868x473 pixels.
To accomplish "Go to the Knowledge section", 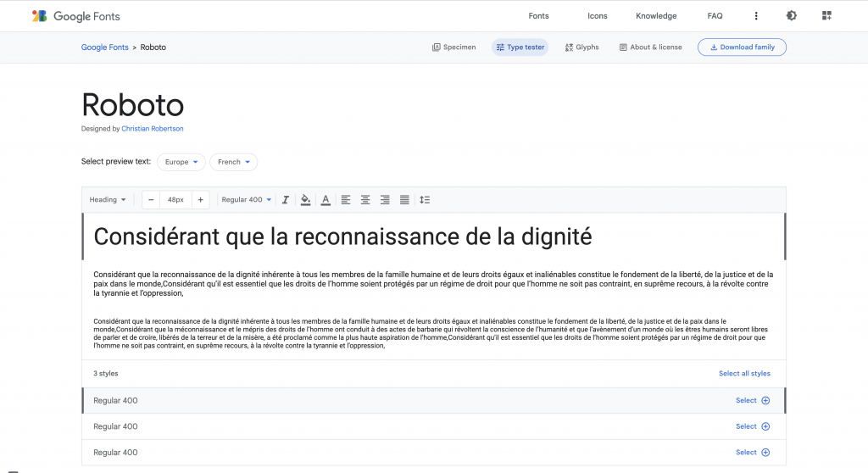I will click(656, 16).
